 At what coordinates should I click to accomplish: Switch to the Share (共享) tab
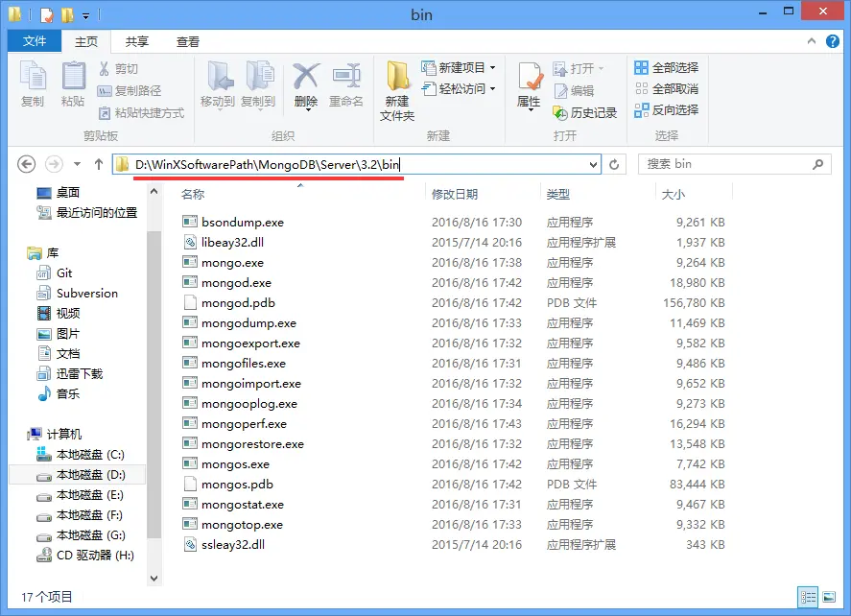136,42
